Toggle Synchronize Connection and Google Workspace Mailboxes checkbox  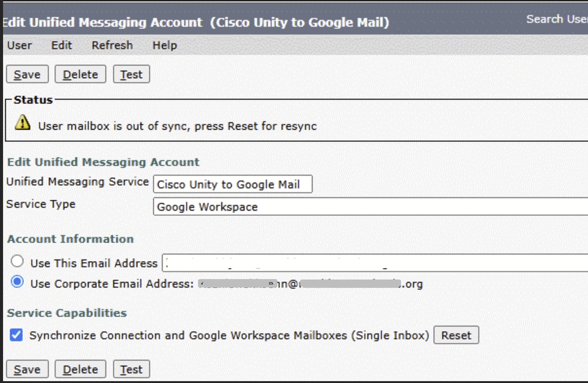[x=16, y=335]
